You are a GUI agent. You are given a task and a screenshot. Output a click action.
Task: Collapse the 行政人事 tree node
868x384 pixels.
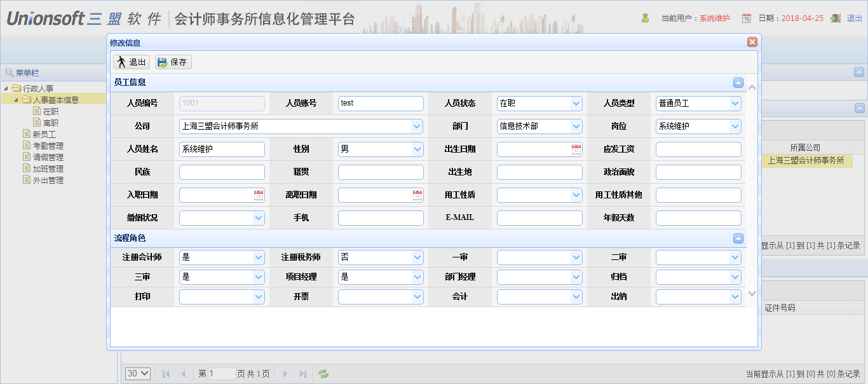pyautogui.click(x=6, y=88)
